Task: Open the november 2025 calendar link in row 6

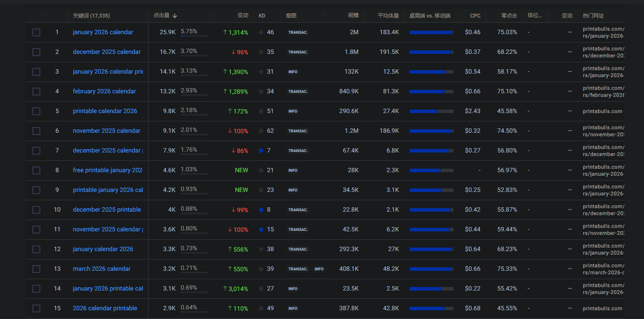Action: [x=106, y=131]
